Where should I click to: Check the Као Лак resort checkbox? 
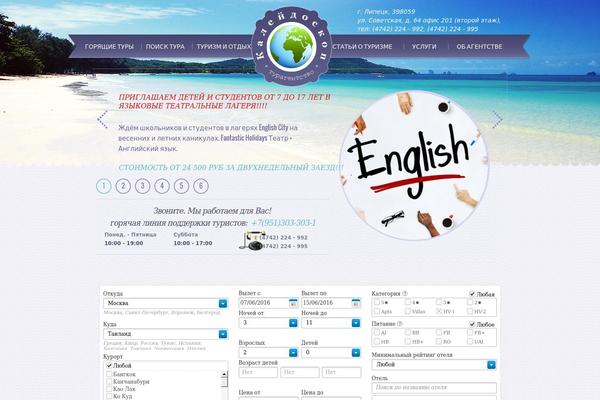109,389
